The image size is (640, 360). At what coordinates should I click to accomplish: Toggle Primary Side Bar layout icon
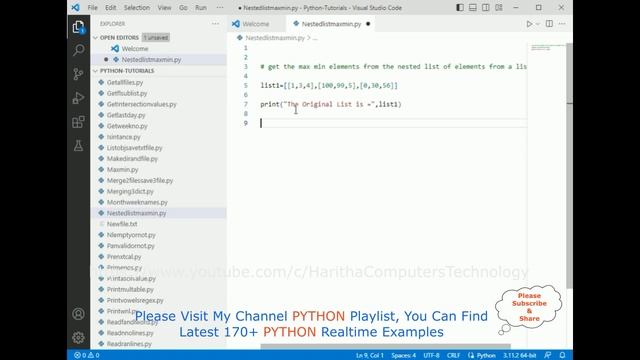(460, 7)
